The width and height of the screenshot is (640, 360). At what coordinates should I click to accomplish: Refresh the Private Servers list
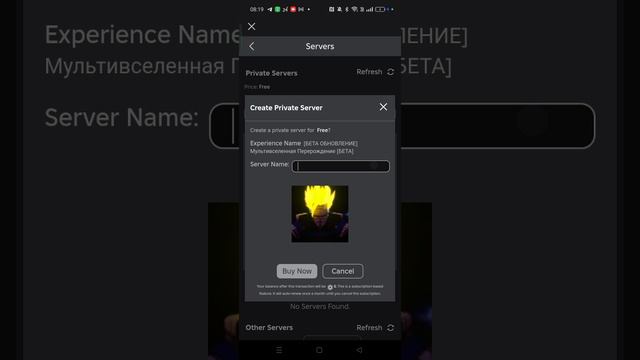pos(375,72)
